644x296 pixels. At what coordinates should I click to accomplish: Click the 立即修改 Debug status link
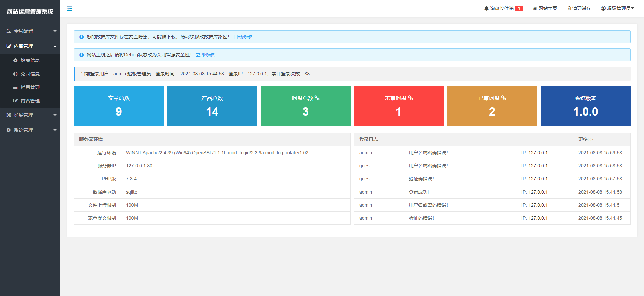pos(205,55)
